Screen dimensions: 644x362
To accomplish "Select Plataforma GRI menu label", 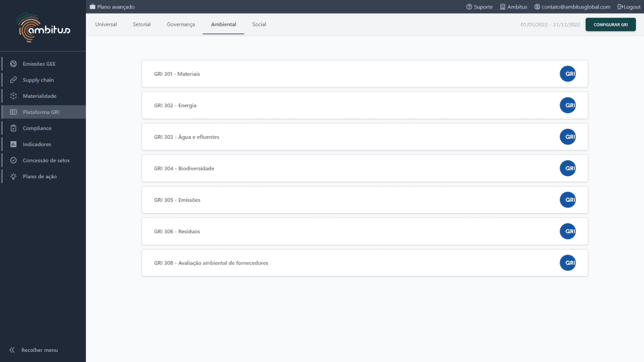I will 41,112.
